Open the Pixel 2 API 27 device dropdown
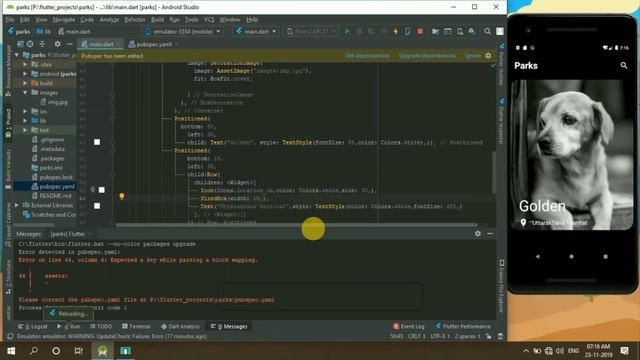 pyautogui.click(x=311, y=31)
